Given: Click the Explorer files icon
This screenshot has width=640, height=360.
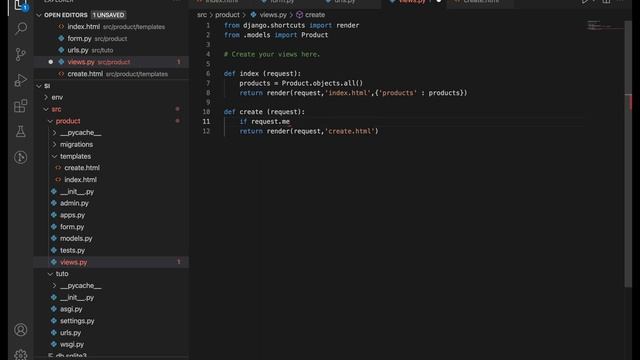Looking at the screenshot, I should click(x=21, y=5).
